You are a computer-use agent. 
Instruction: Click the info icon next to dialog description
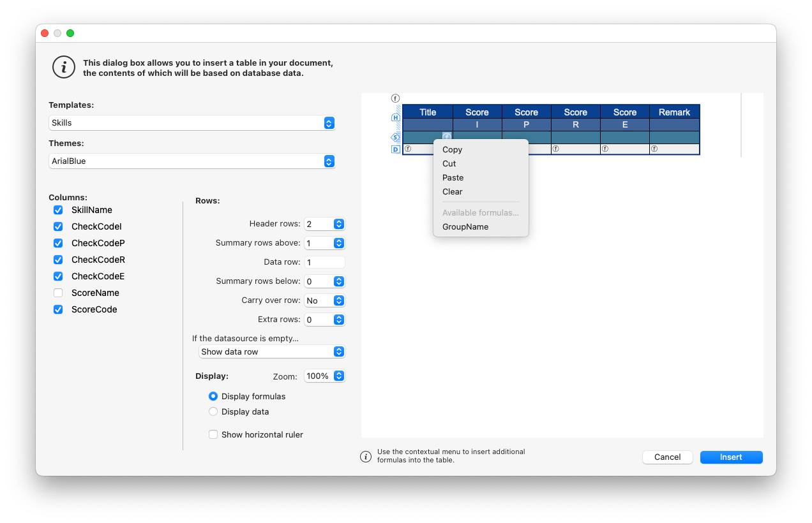64,67
